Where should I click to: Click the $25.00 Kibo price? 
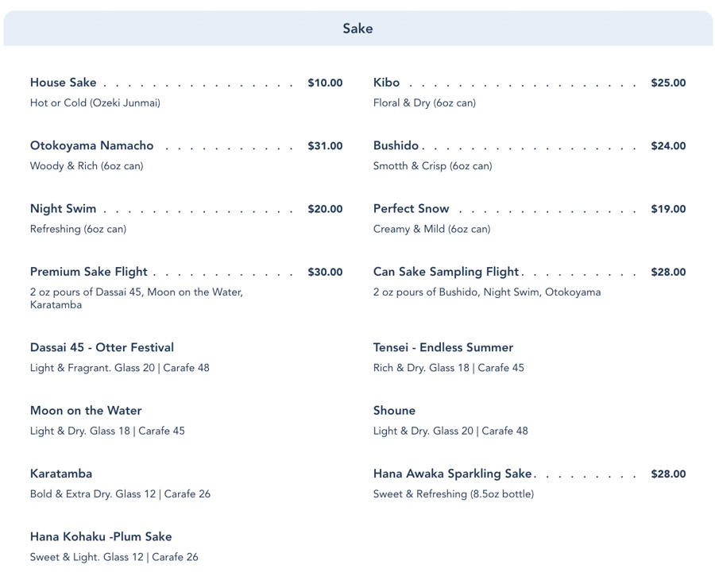point(668,83)
